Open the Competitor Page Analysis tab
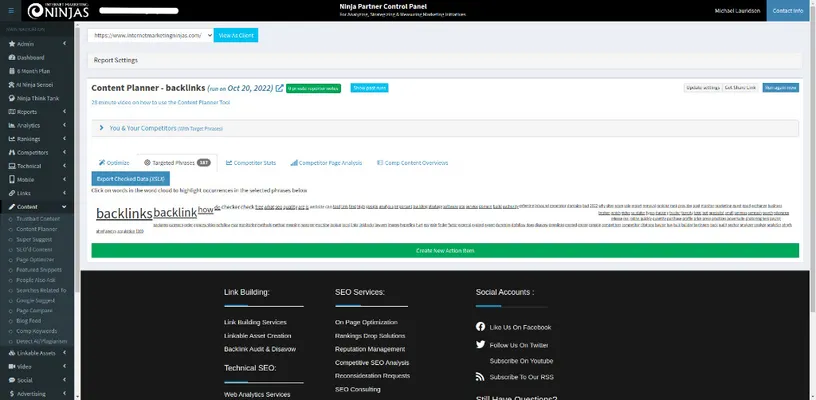 point(328,162)
